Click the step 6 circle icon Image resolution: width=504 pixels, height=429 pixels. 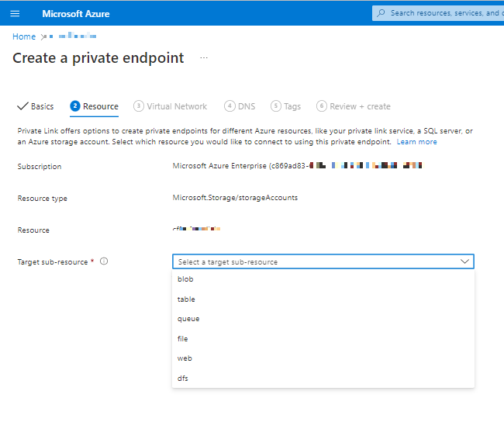pos(322,106)
